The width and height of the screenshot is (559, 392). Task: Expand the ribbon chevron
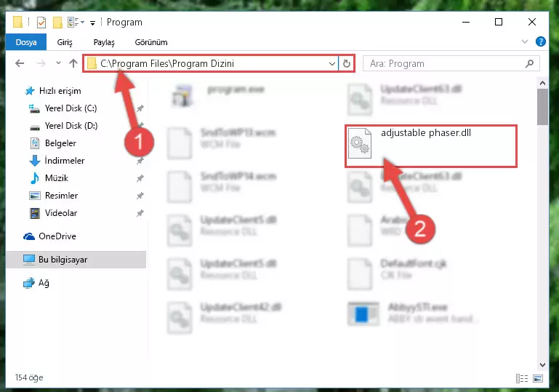click(x=524, y=41)
